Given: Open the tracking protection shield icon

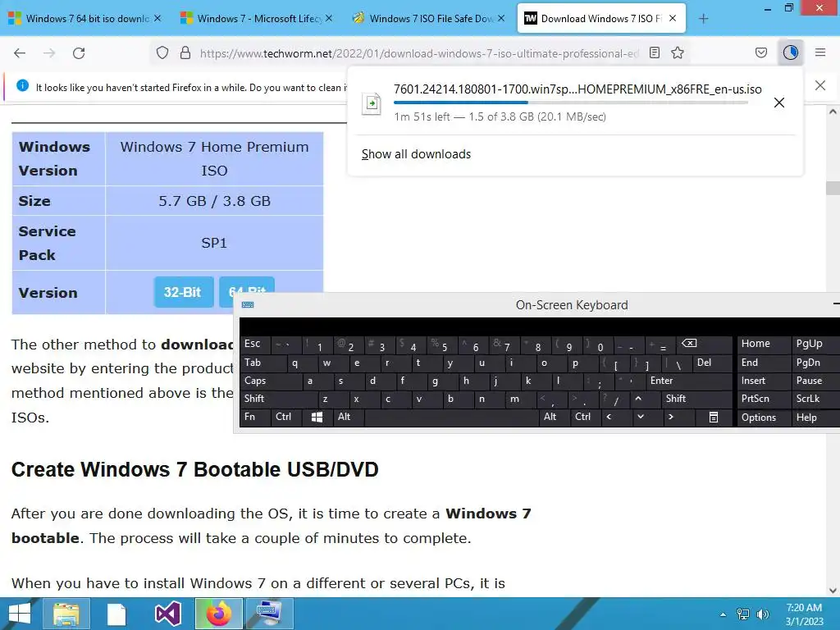Looking at the screenshot, I should [x=162, y=53].
